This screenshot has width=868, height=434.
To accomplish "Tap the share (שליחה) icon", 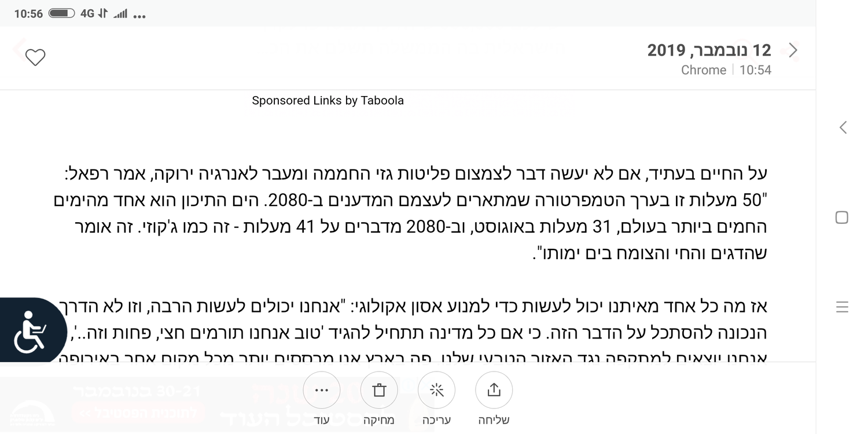I will click(494, 391).
